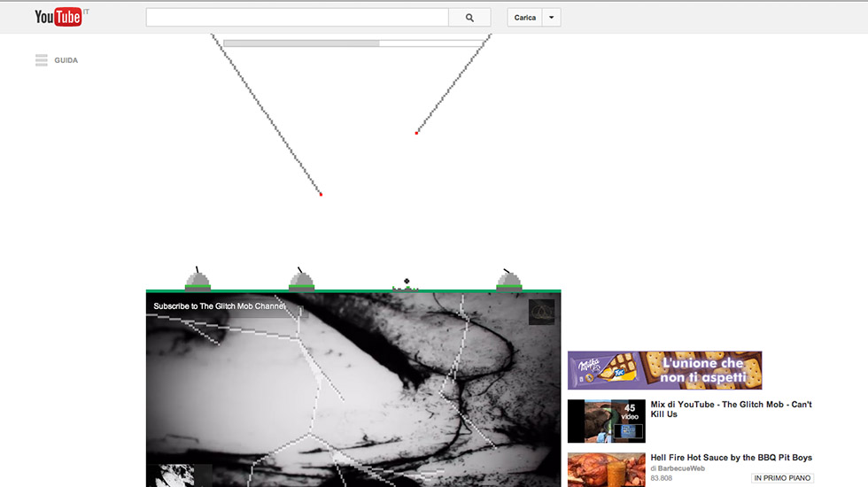The image size is (868, 487).
Task: Open the Hell Fire Hot Sauce thumbnail
Action: (606, 469)
